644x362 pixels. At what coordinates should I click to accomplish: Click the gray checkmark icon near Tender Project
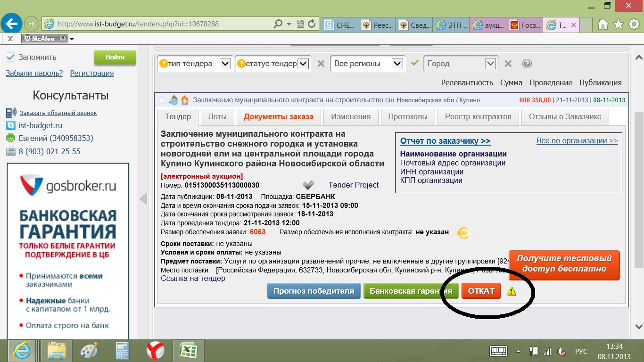coord(308,185)
